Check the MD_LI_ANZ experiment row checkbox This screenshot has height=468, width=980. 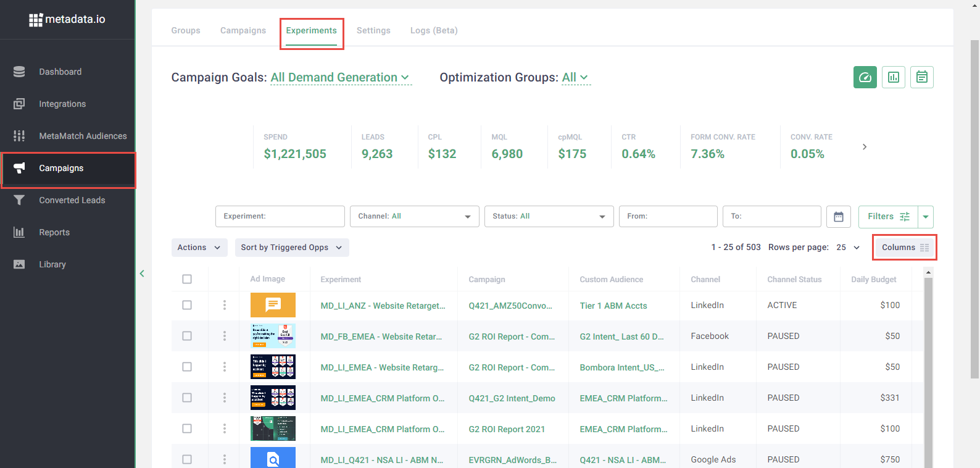(x=187, y=305)
